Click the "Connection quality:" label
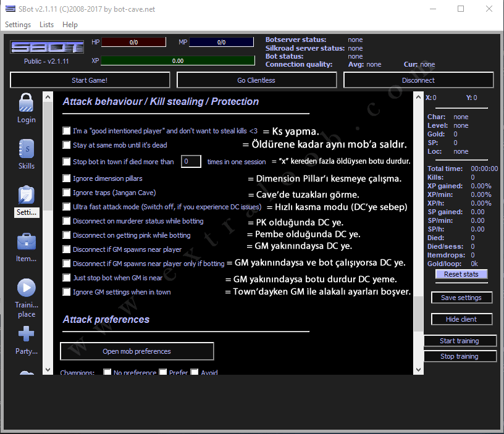The image size is (504, 434). pyautogui.click(x=299, y=64)
